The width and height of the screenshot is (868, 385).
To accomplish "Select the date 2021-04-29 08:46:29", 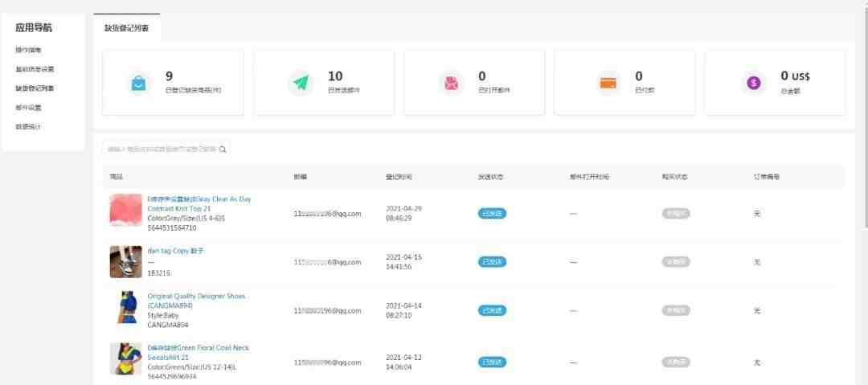I will point(403,214).
